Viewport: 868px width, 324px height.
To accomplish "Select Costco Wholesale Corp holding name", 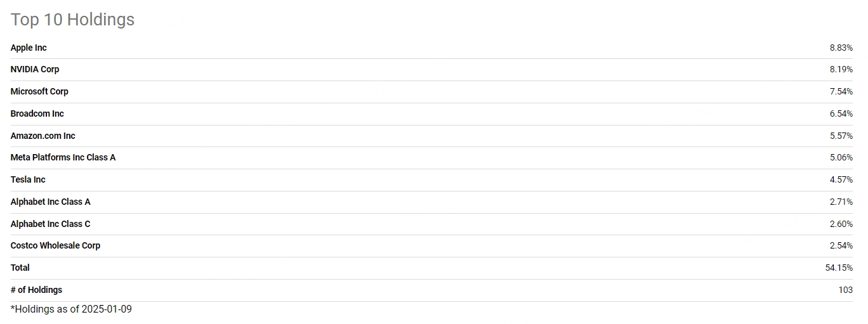I will pos(56,245).
